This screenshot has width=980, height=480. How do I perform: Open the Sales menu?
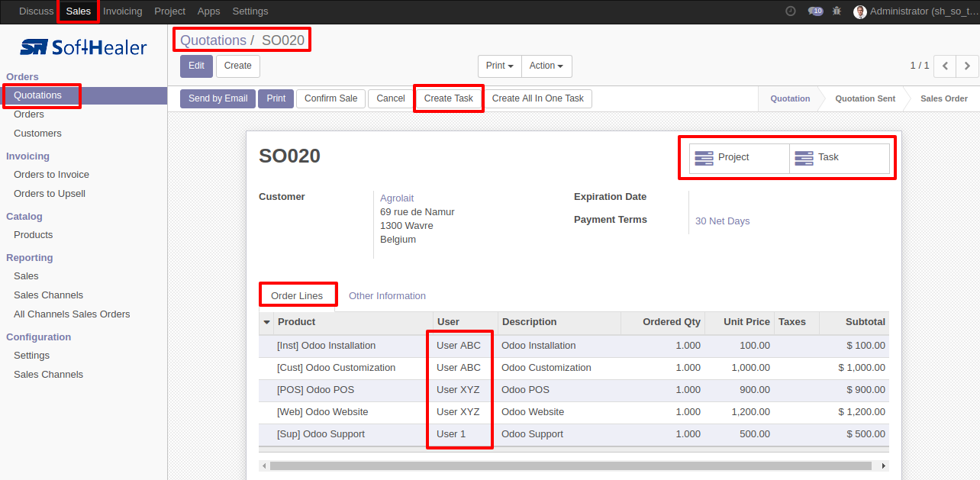pyautogui.click(x=79, y=11)
